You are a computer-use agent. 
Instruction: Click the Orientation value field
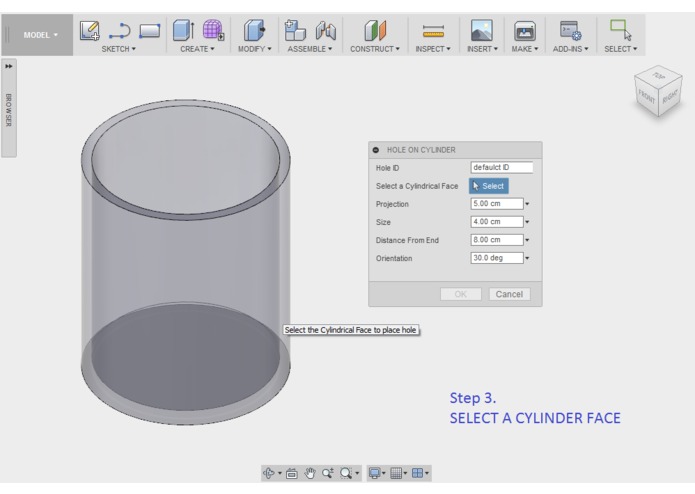(x=497, y=258)
